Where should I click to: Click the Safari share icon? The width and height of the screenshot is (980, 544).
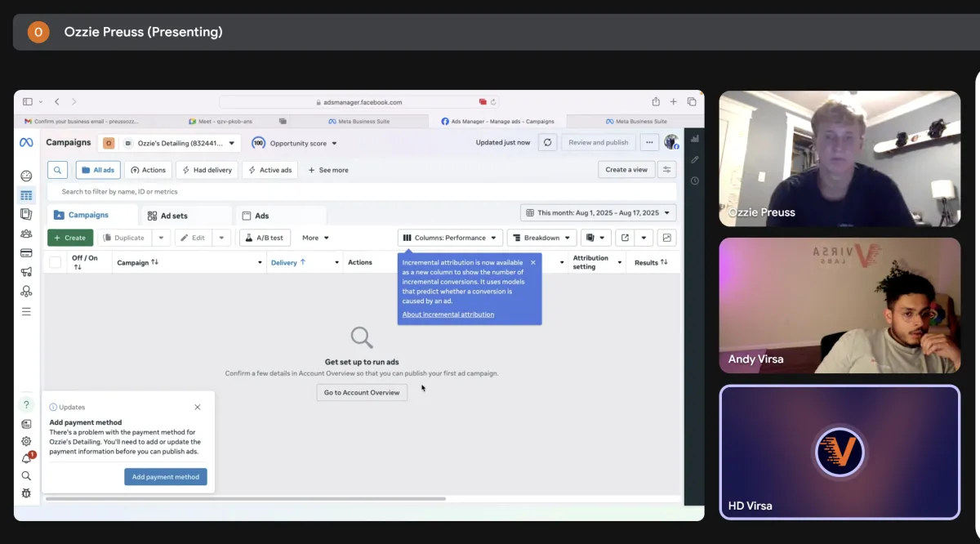tap(656, 102)
